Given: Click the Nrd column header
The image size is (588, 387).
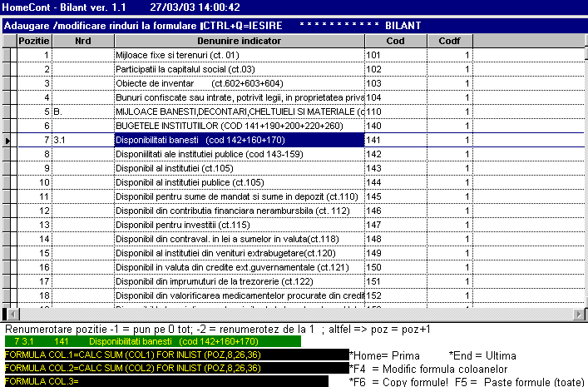Looking at the screenshot, I should [83, 41].
